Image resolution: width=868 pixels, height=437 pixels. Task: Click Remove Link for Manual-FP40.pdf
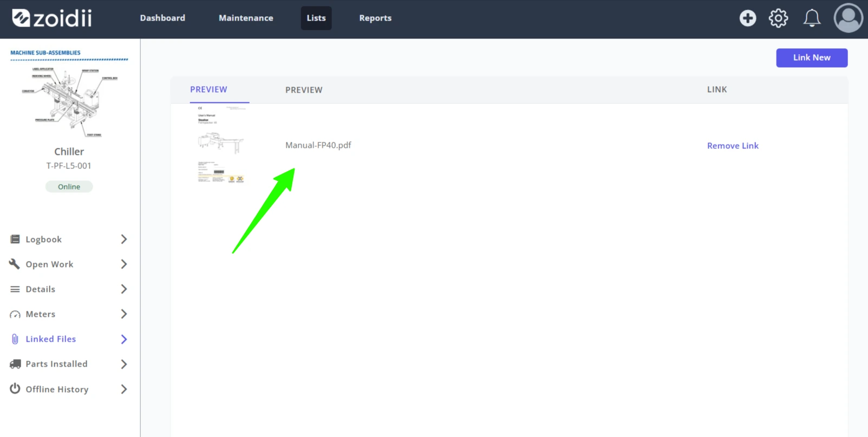click(733, 146)
